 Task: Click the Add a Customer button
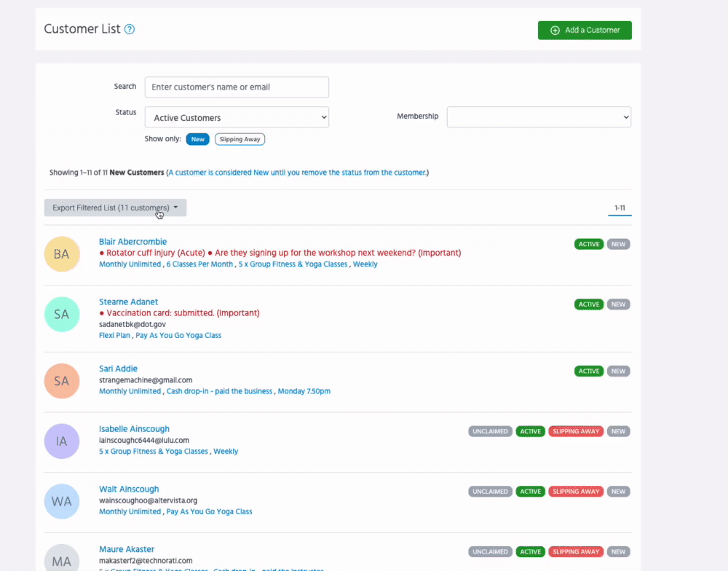click(x=585, y=30)
